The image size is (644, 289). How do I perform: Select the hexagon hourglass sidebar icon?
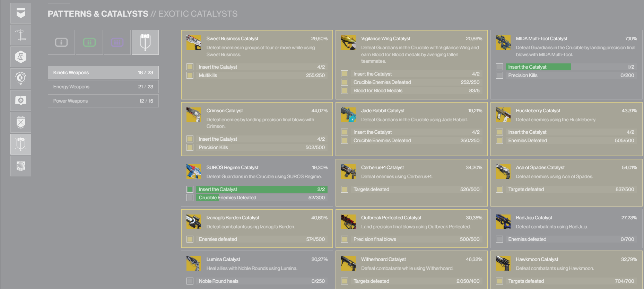tap(21, 57)
